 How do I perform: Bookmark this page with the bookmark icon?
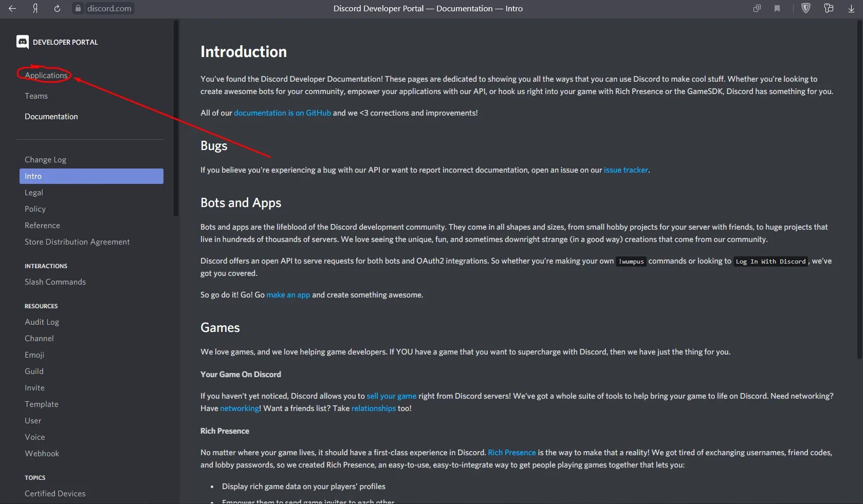[x=777, y=8]
